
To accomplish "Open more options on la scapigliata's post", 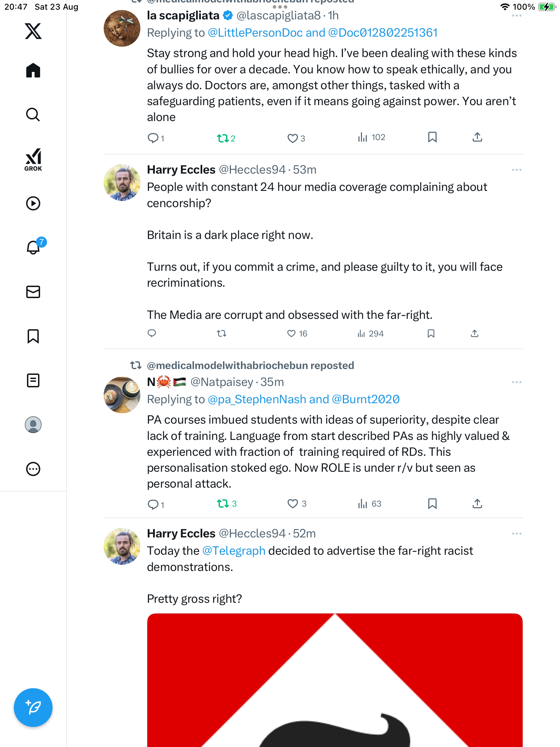I will coord(516,16).
